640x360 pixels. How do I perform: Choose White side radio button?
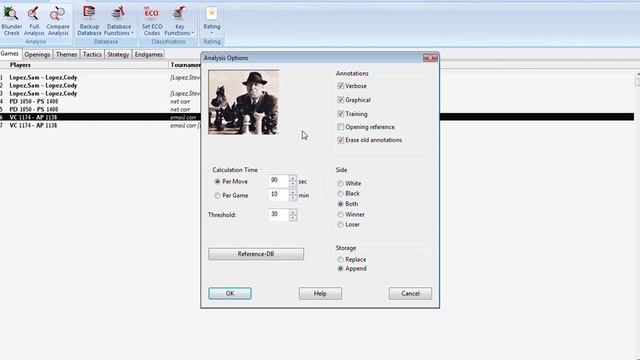(340, 184)
